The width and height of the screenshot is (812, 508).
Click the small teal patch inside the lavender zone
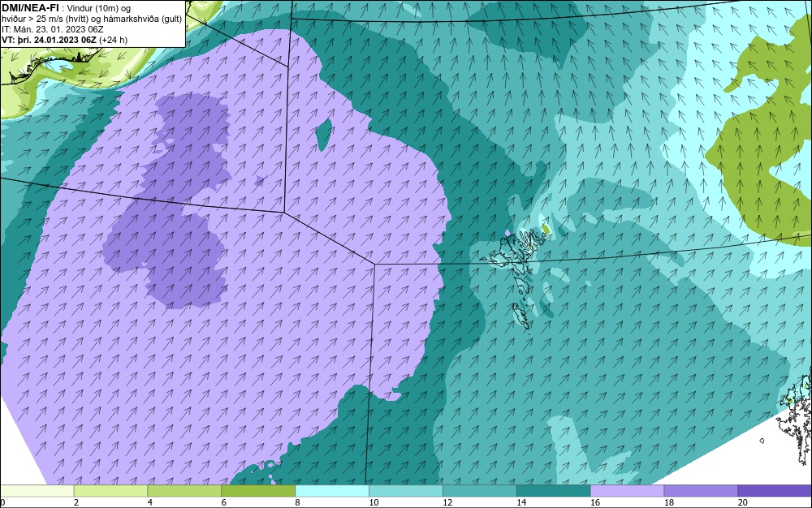click(x=324, y=135)
